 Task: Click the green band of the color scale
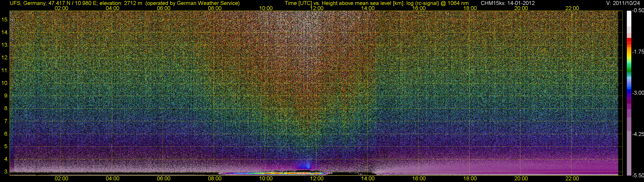tap(629, 70)
